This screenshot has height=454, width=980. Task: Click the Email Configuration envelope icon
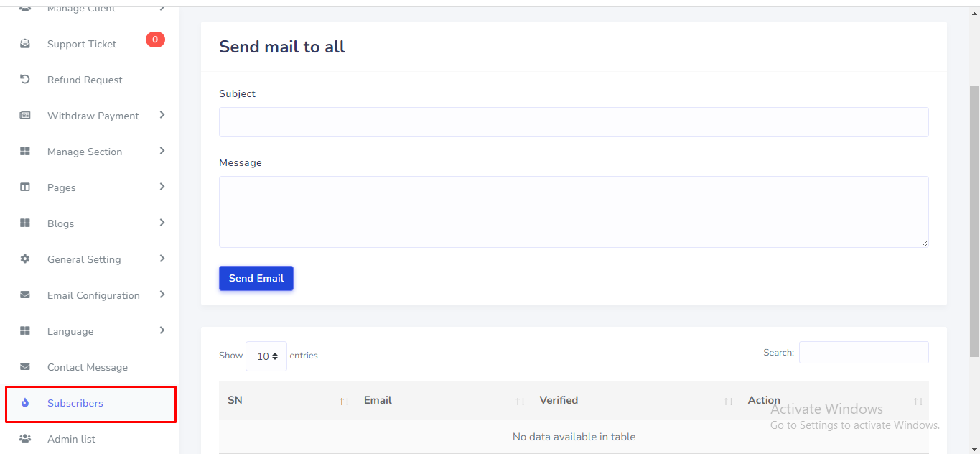[x=25, y=295]
